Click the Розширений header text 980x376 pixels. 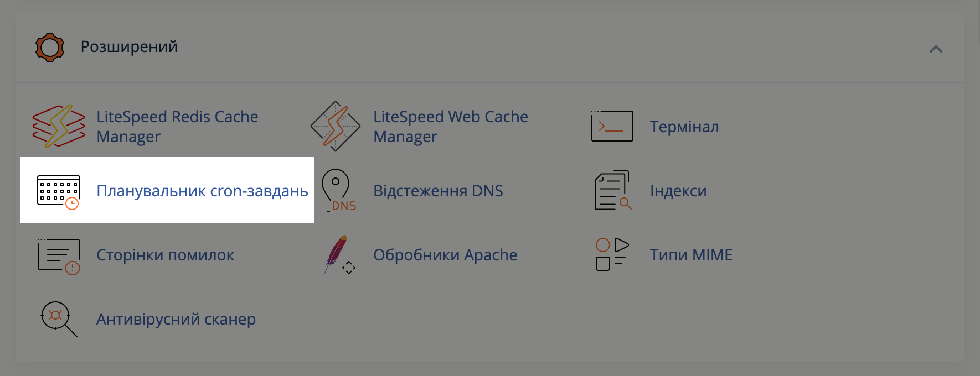point(129,47)
